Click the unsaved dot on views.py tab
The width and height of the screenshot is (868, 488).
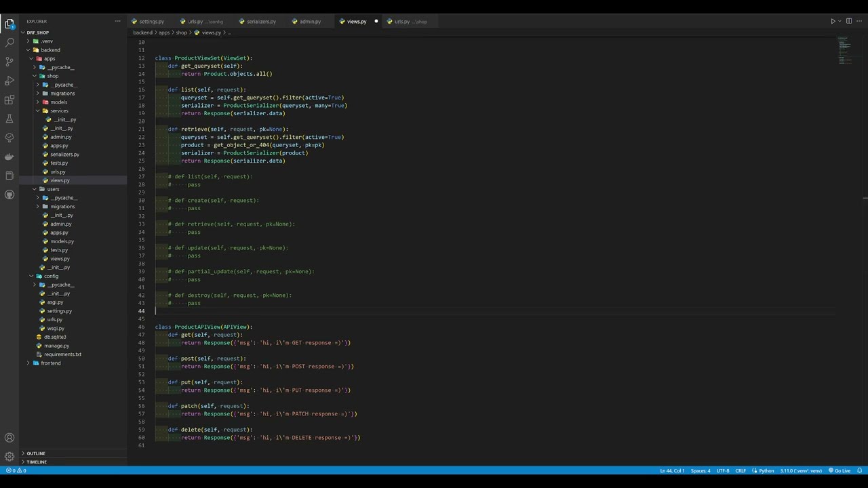tap(376, 21)
